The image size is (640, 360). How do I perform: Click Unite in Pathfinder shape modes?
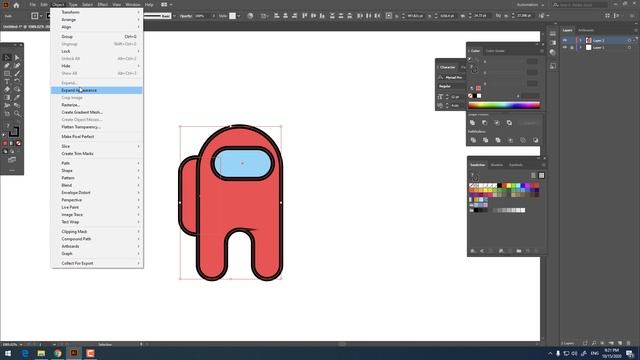point(472,122)
